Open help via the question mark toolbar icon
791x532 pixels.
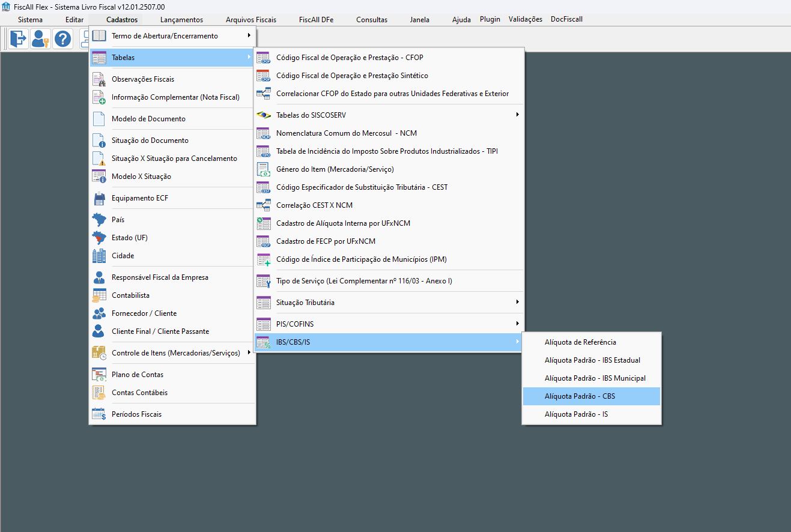click(62, 39)
